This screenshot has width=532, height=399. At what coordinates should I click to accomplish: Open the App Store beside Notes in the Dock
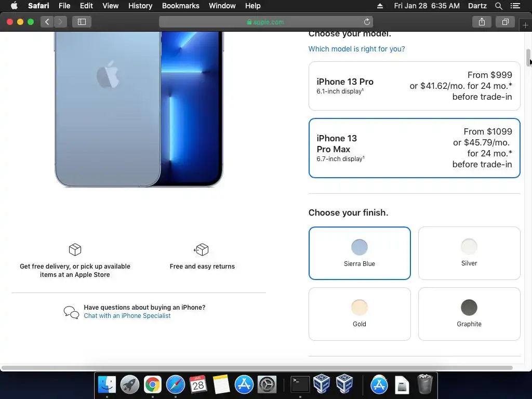coord(244,385)
